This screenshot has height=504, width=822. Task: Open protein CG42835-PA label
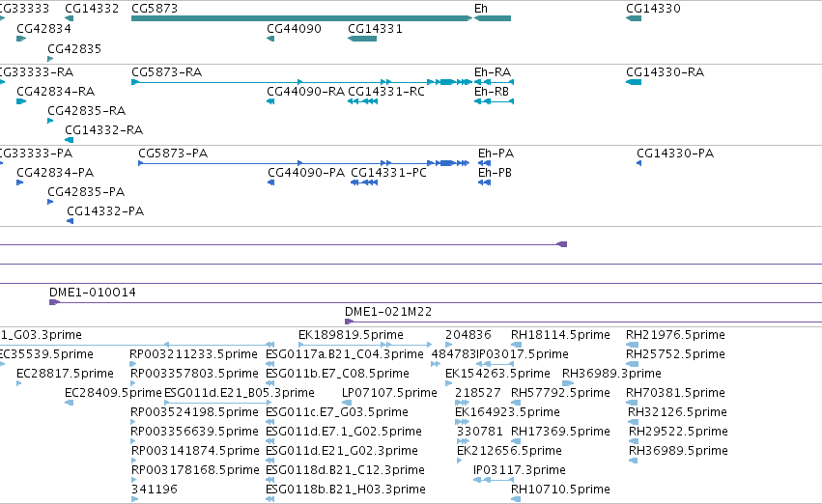point(86,192)
